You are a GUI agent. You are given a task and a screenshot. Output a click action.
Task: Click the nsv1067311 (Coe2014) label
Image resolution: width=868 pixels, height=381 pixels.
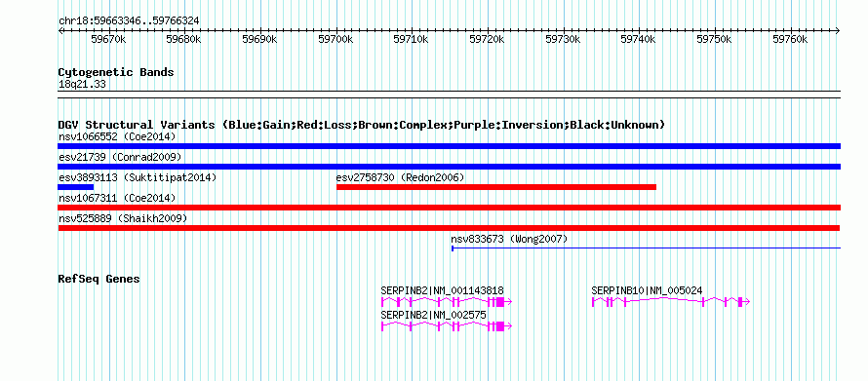pos(117,198)
